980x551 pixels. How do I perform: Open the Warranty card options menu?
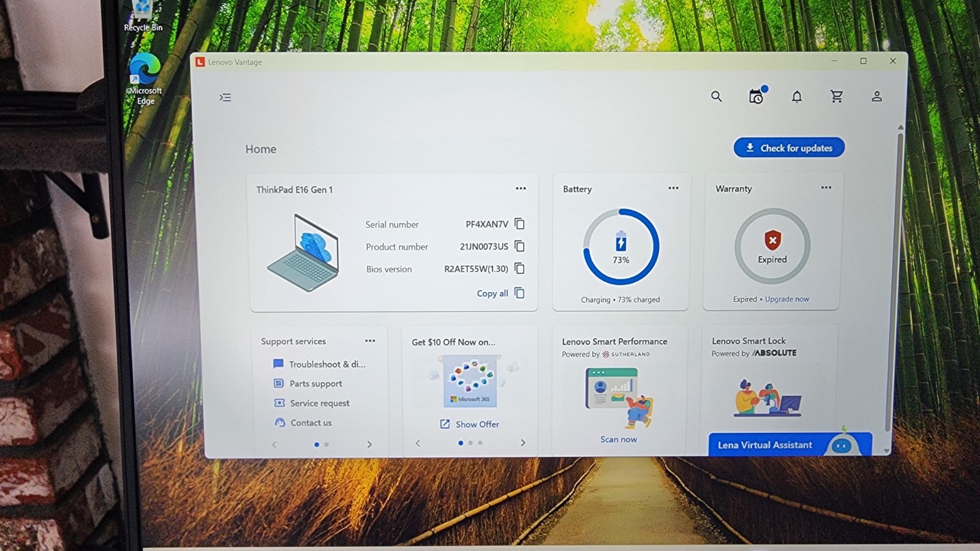coord(826,187)
